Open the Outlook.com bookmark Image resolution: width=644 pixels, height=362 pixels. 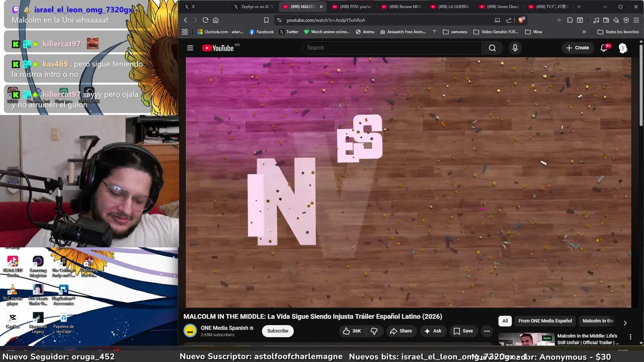point(220,32)
